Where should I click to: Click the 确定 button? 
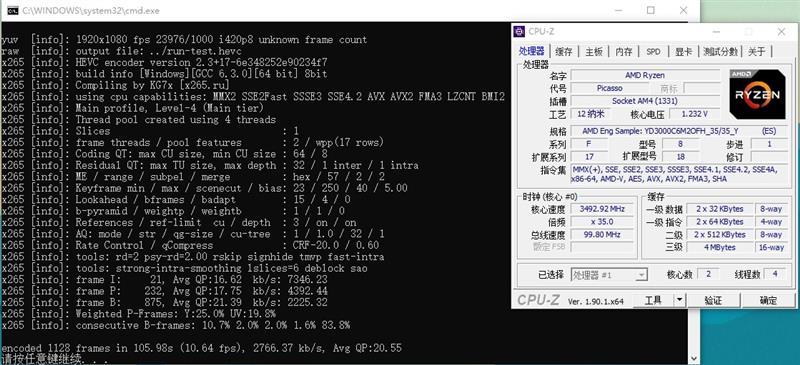tap(768, 300)
